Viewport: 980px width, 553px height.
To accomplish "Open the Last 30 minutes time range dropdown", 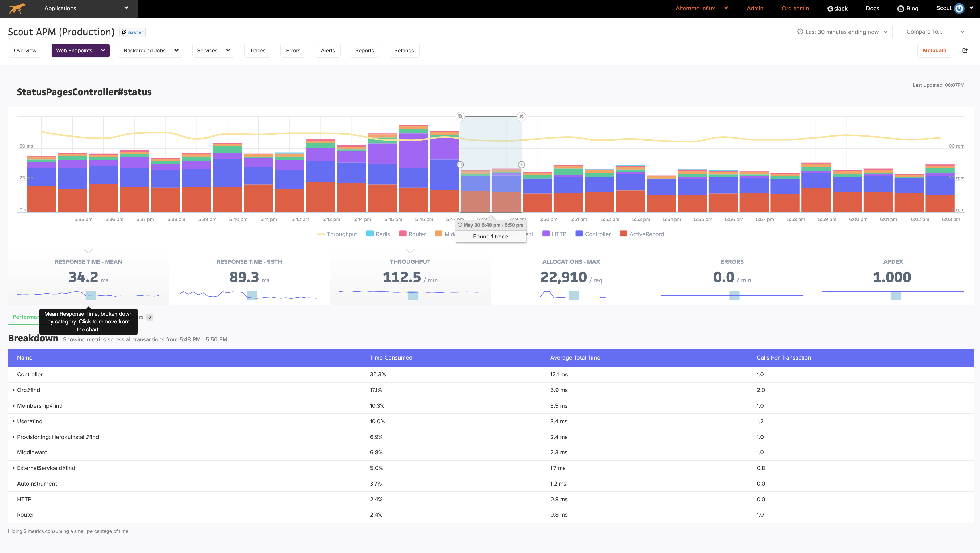I will [x=842, y=32].
